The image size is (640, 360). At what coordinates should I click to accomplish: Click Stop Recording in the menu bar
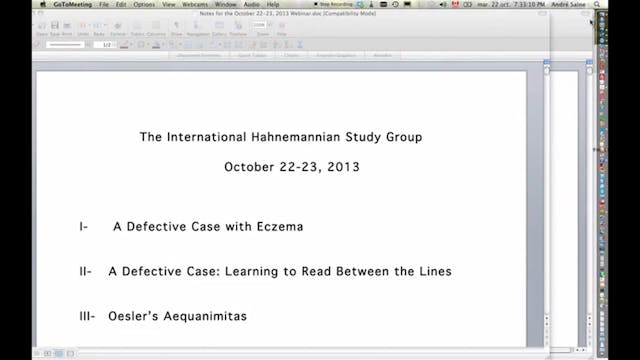[333, 4]
